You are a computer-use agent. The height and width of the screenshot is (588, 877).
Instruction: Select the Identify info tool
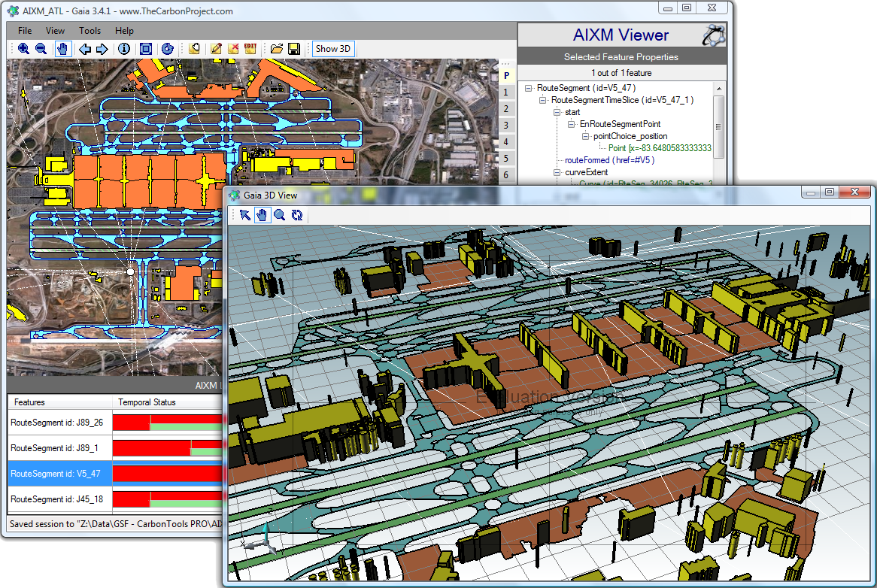point(124,49)
